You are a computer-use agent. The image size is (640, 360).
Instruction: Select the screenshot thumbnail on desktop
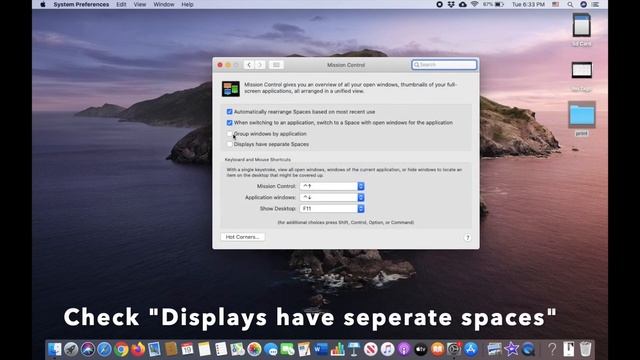point(582,71)
